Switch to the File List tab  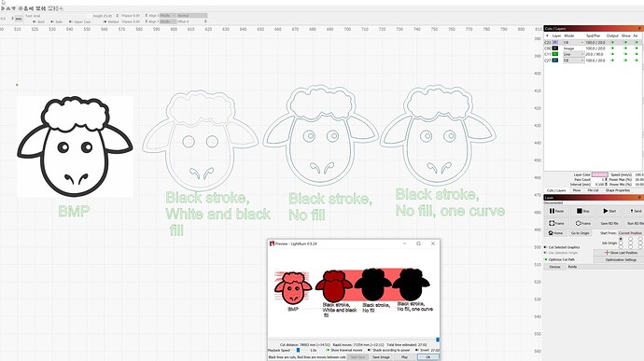pos(593,190)
